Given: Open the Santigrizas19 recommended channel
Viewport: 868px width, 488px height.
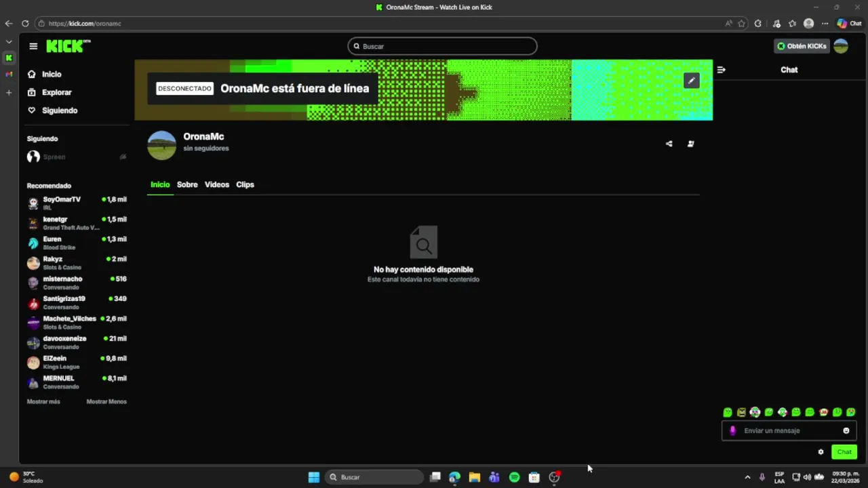Looking at the screenshot, I should (77, 302).
